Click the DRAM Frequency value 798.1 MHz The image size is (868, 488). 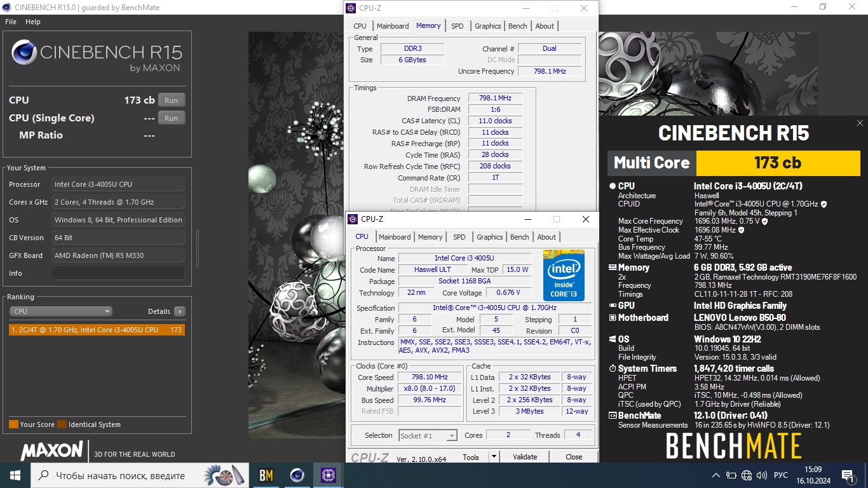pos(495,98)
